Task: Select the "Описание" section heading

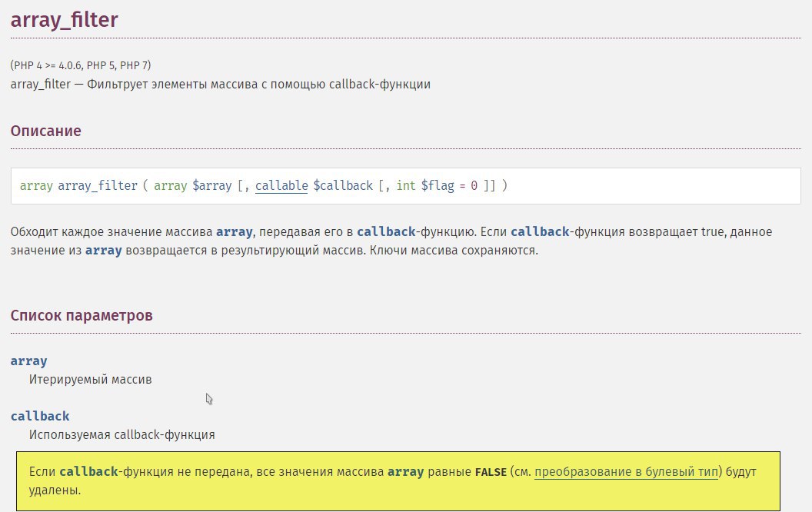Action: tap(45, 131)
